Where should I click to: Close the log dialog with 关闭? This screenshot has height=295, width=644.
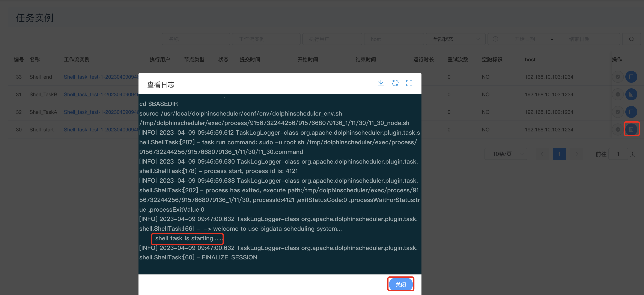click(400, 284)
